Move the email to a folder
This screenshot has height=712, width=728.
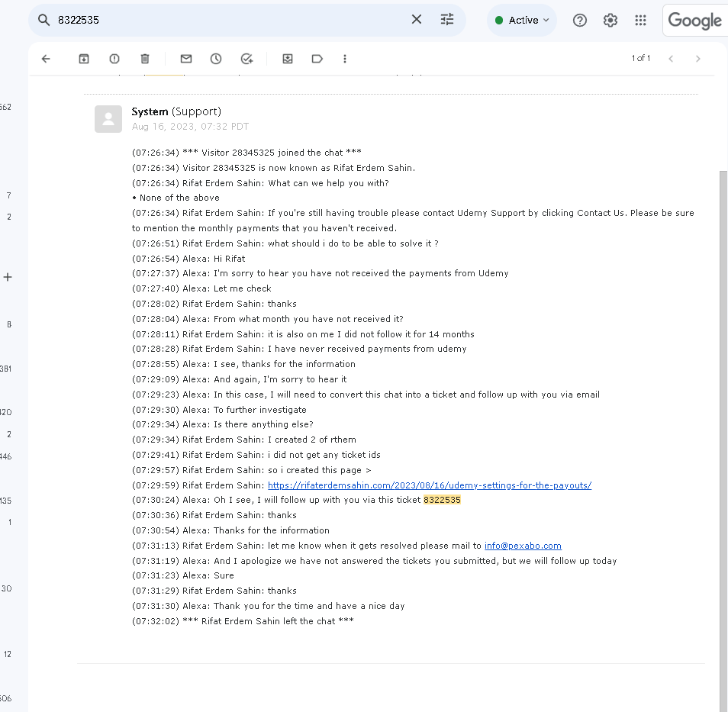[288, 59]
